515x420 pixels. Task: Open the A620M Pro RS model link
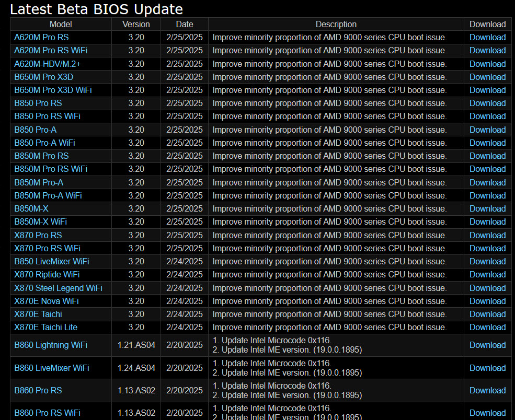point(41,38)
